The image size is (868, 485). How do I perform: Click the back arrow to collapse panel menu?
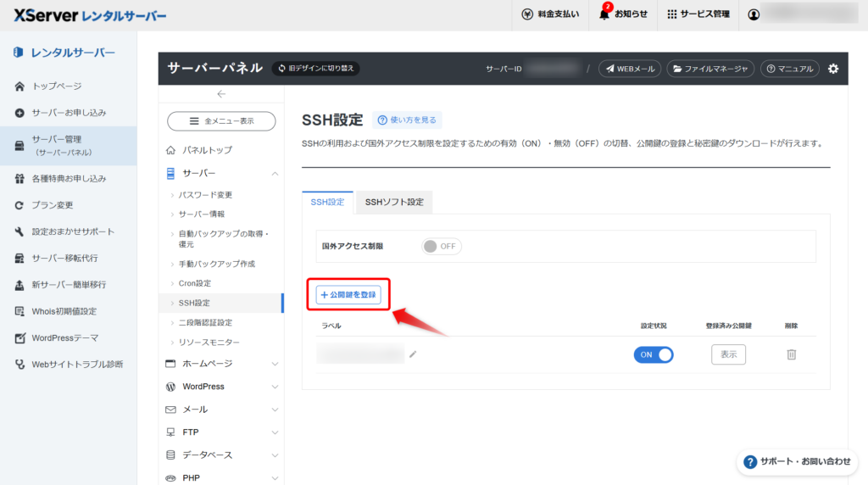[221, 94]
